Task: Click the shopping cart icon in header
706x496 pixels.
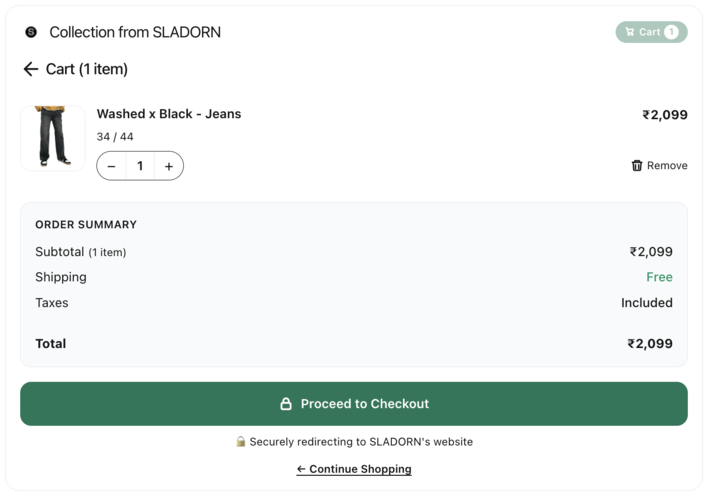Action: point(630,32)
